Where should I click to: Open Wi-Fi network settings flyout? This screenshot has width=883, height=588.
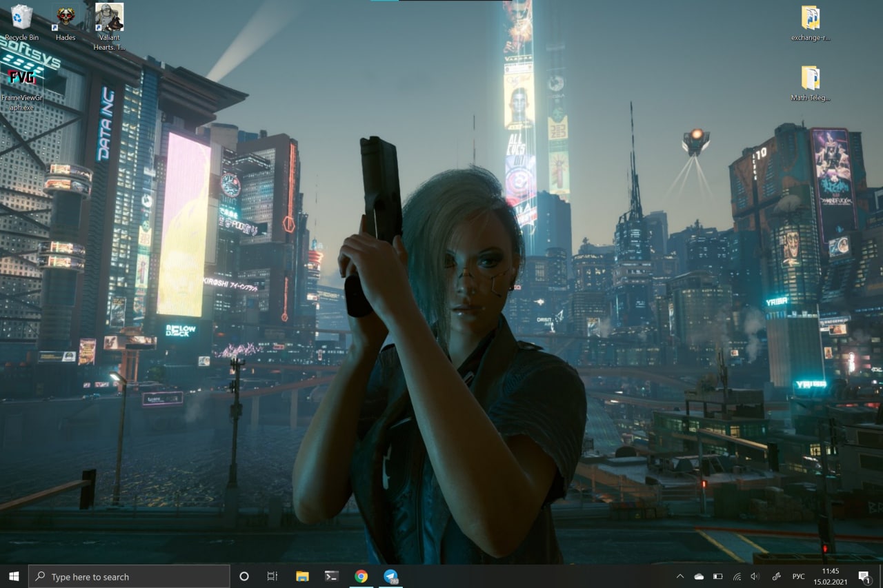tap(737, 576)
